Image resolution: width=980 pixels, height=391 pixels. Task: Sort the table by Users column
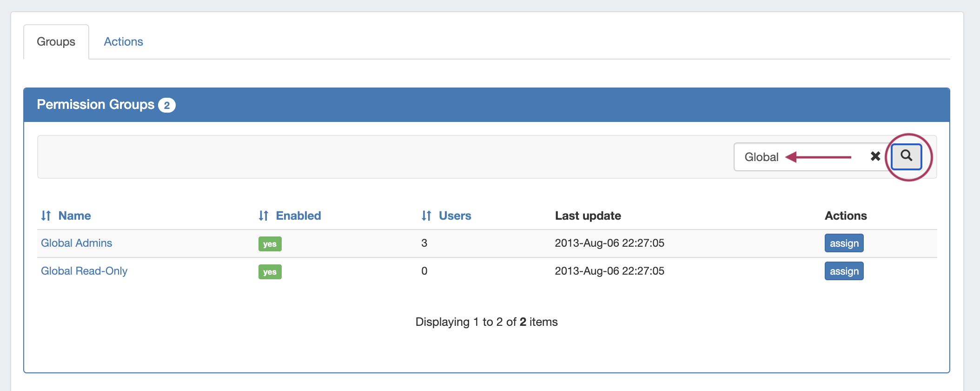(455, 216)
